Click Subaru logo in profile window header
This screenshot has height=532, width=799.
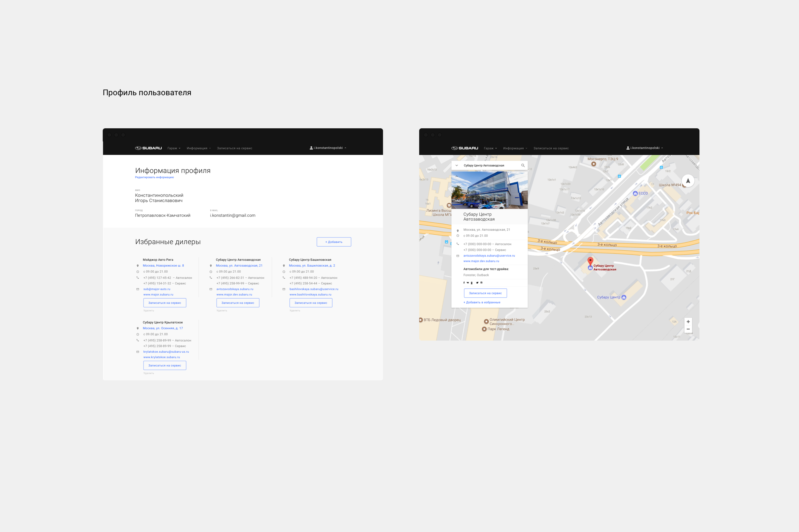(x=148, y=148)
